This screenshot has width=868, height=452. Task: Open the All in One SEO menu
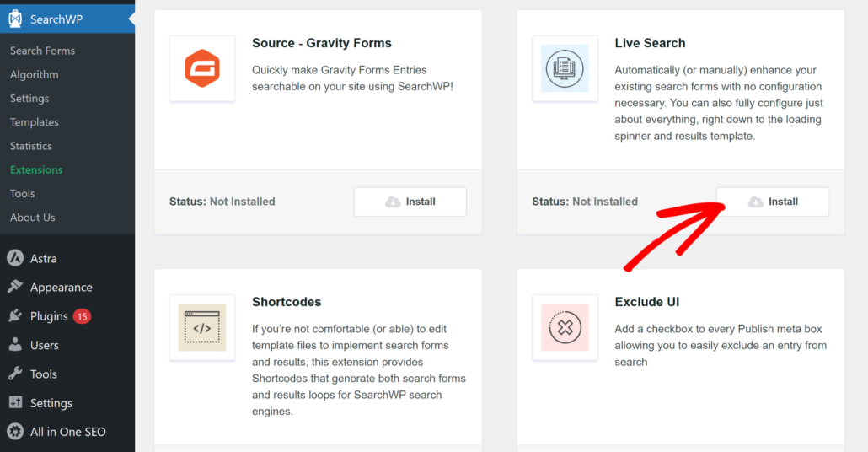coord(68,432)
